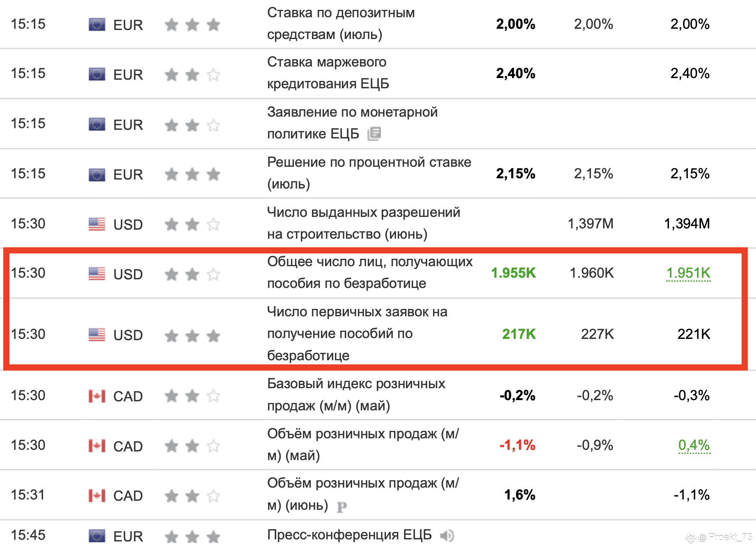Open event Общее число лиц, получающих пособия

pos(370,272)
